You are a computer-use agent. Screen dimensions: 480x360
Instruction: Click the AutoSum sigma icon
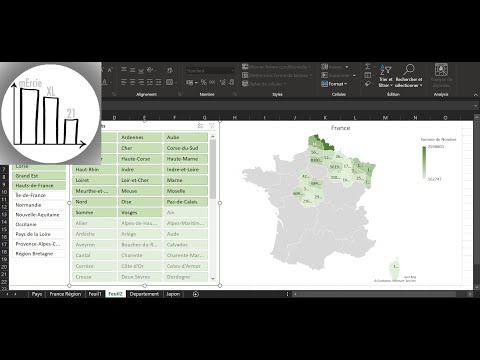[x=368, y=67]
